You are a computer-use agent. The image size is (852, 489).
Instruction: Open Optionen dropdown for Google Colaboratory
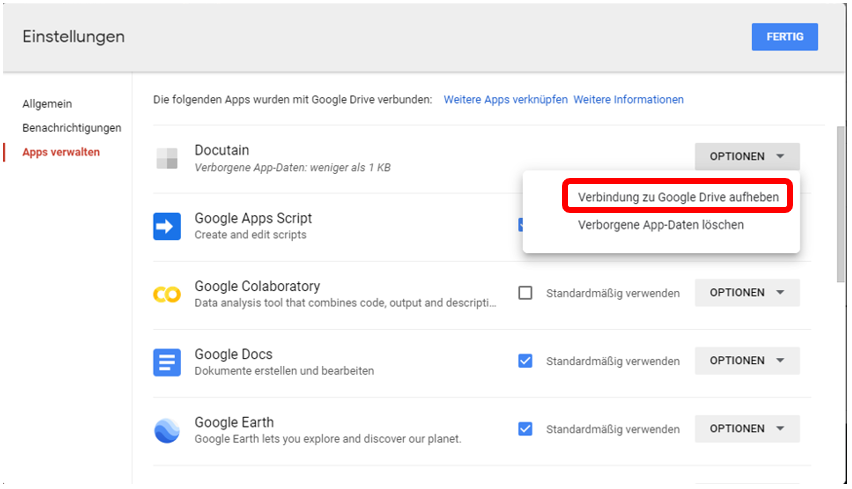[x=747, y=292]
